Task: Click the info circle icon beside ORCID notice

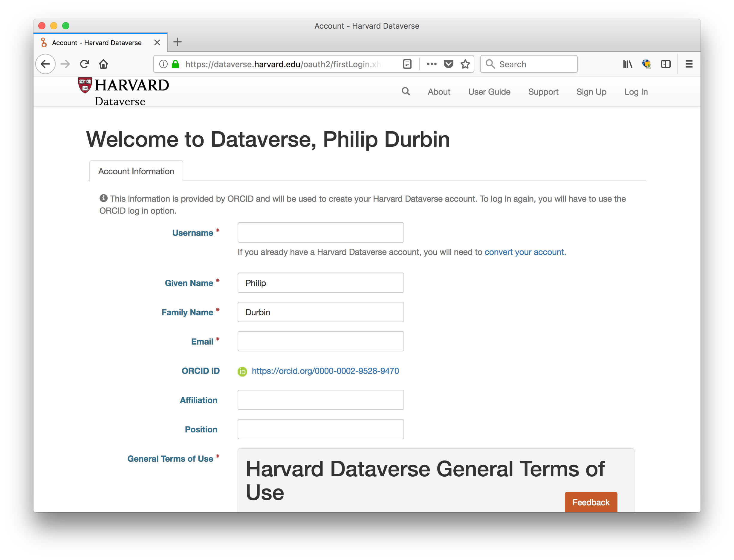Action: (x=104, y=198)
